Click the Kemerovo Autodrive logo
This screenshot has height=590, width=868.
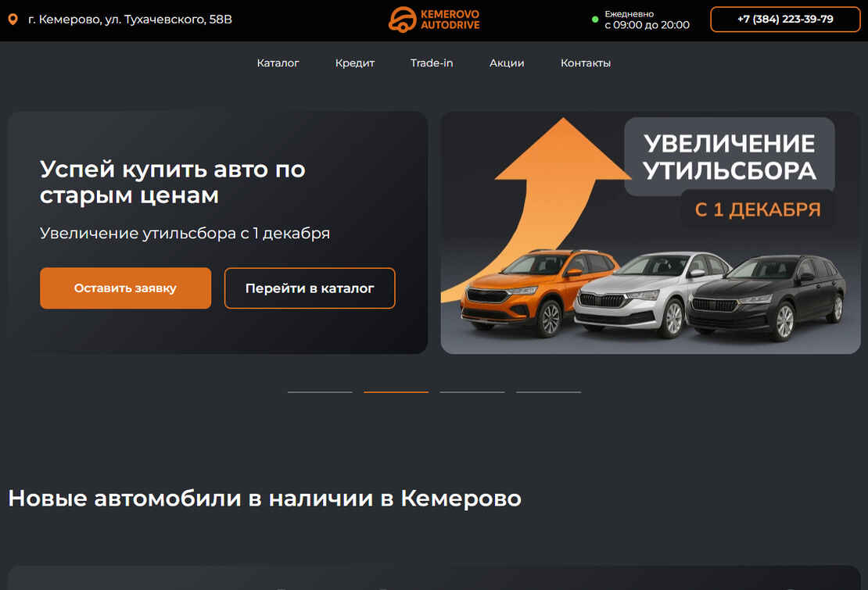(433, 20)
